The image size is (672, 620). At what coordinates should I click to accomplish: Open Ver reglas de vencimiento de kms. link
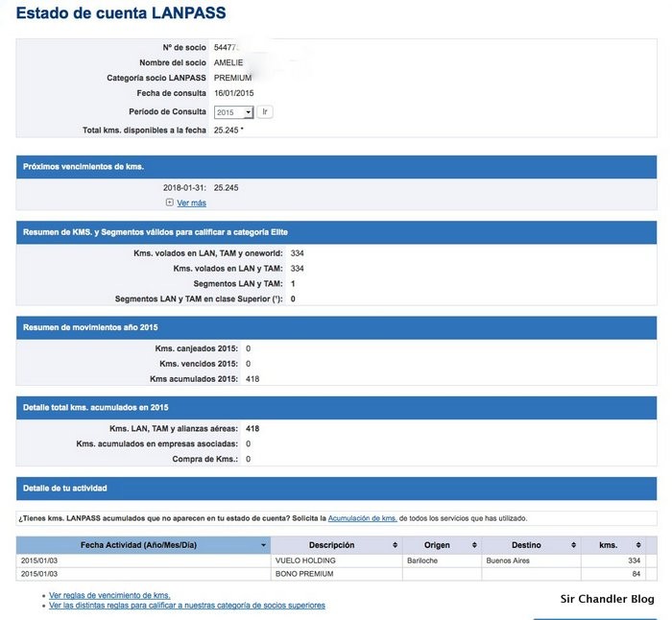109,595
